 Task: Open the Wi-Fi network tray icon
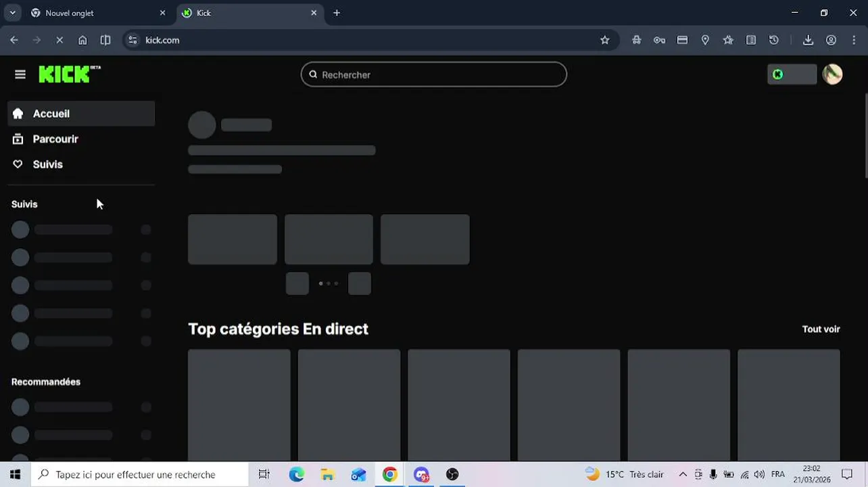[x=744, y=474]
